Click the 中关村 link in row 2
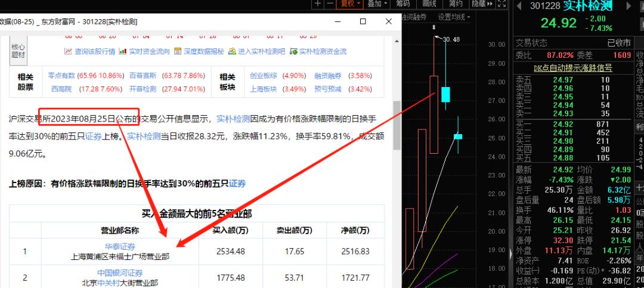This screenshot has width=644, height=288. point(108,283)
